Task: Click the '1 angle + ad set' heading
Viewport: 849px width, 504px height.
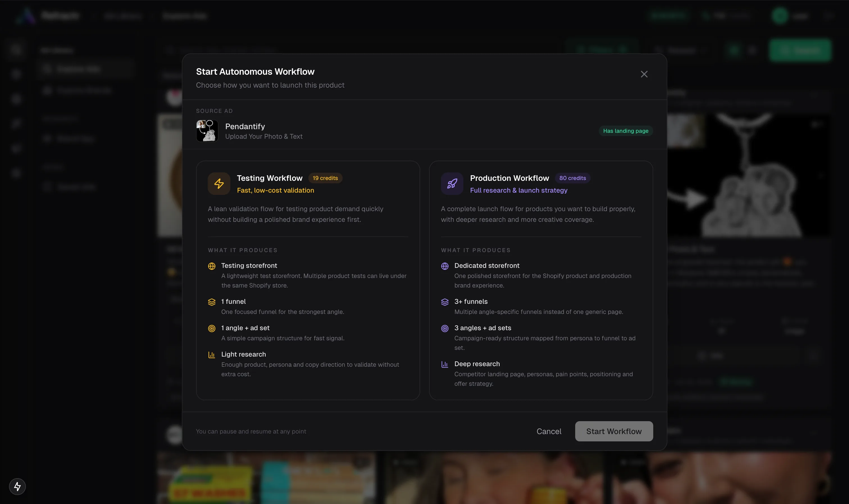Action: tap(245, 328)
